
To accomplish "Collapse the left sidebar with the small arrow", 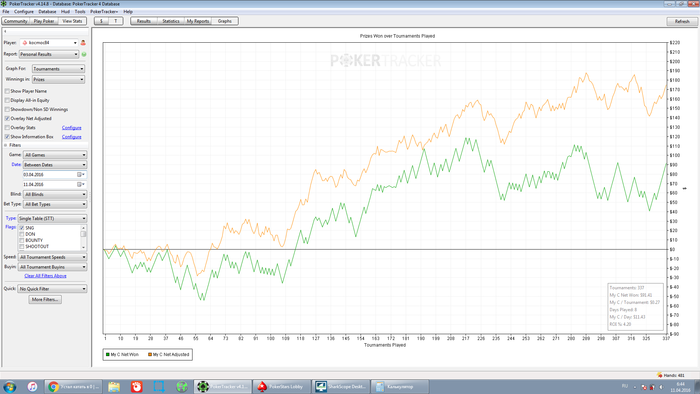I will (5, 32).
